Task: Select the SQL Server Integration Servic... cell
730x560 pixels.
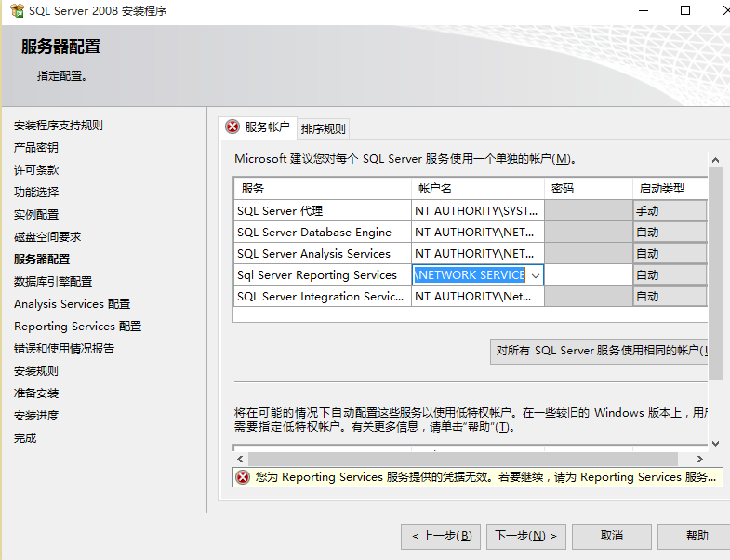Action: click(322, 297)
